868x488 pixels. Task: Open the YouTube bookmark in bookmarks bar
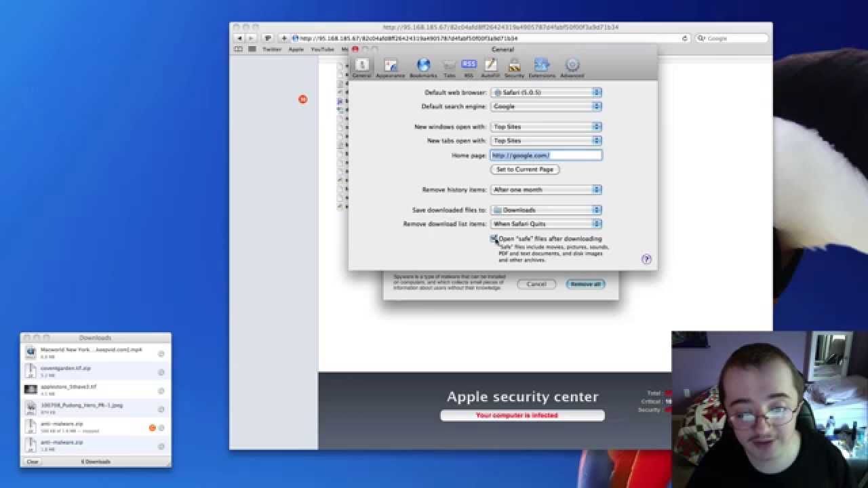coord(322,49)
